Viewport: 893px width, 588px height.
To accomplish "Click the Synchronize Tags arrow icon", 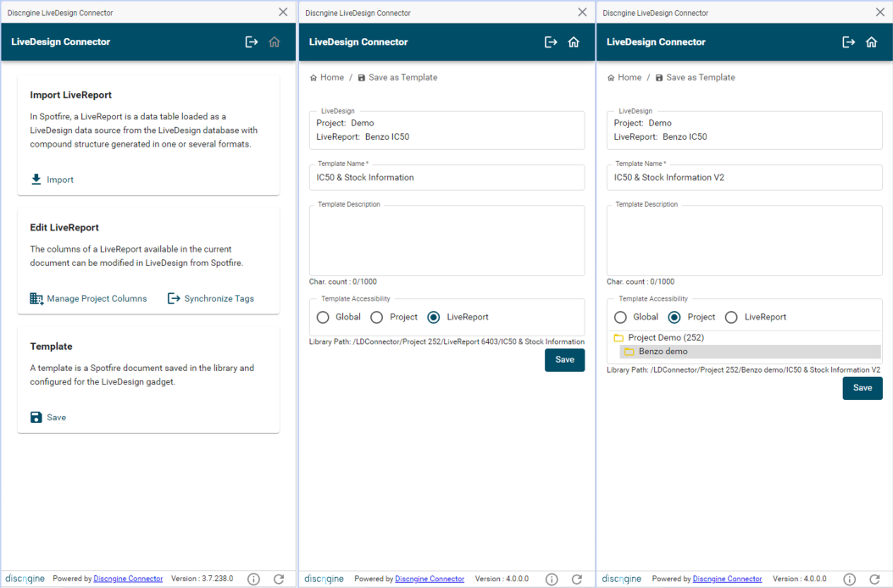I will pos(174,298).
